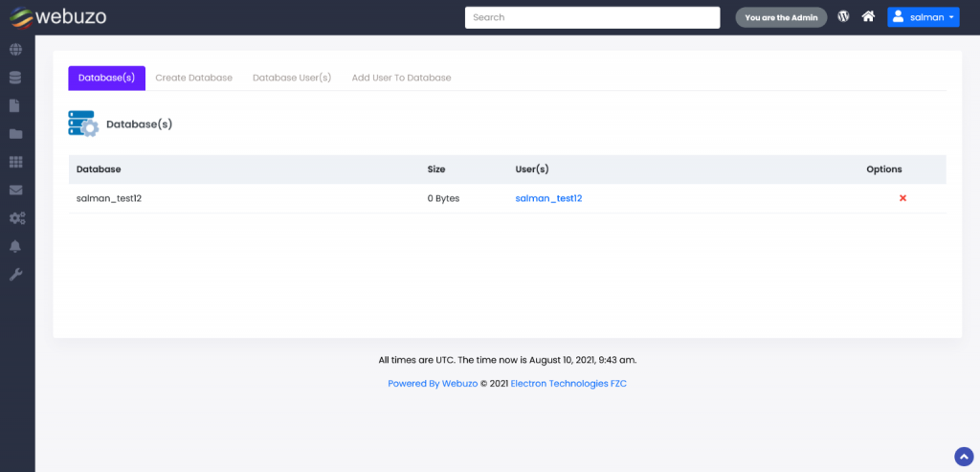Click the gears settings sidebar icon
Image resolution: width=980 pixels, height=472 pixels.
16,218
